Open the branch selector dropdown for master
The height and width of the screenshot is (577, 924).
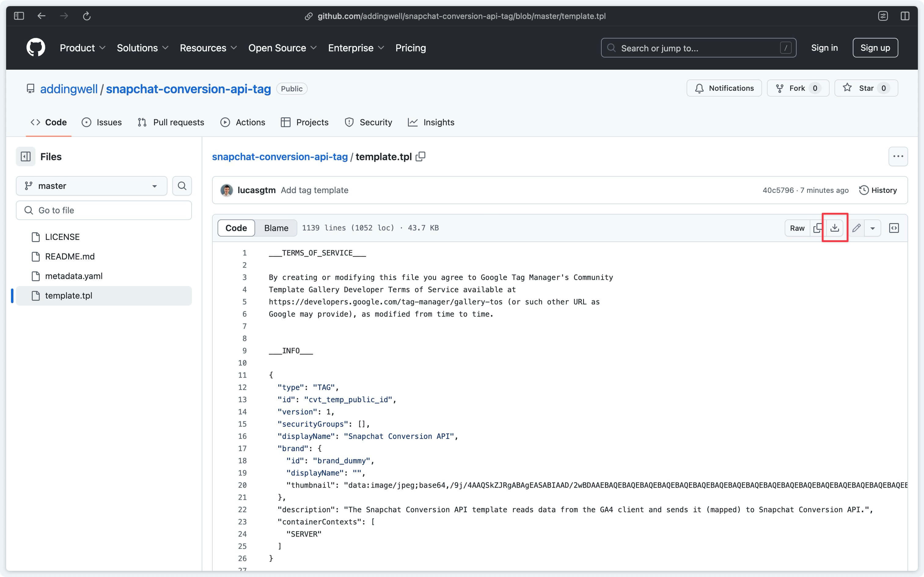tap(90, 186)
